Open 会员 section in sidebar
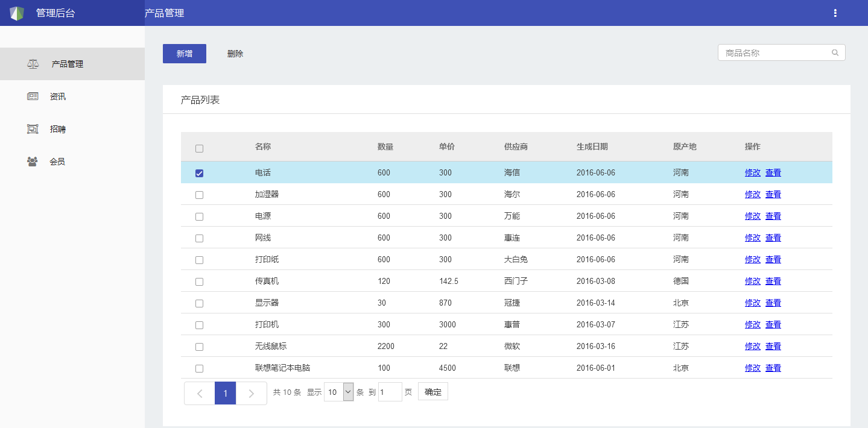Image resolution: width=868 pixels, height=428 pixels. tap(57, 162)
